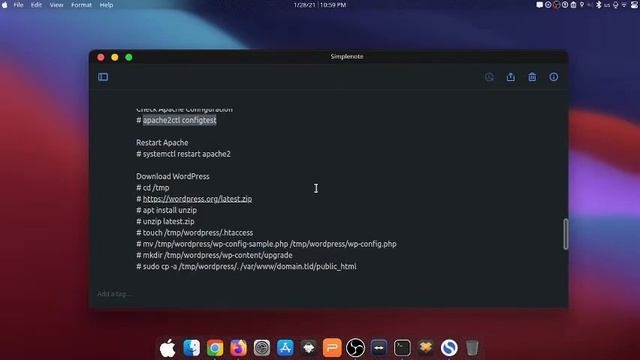Follow the wordpress.org/latest.zip link
The height and width of the screenshot is (360, 640).
tap(197, 199)
